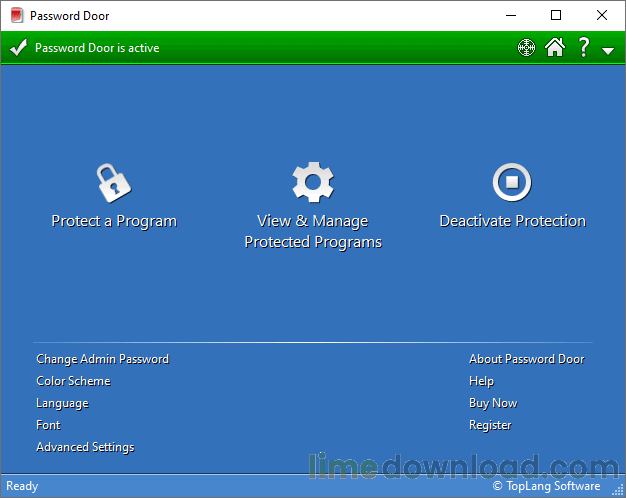626x498 pixels.
Task: Go to Home via house icon
Action: click(x=555, y=47)
